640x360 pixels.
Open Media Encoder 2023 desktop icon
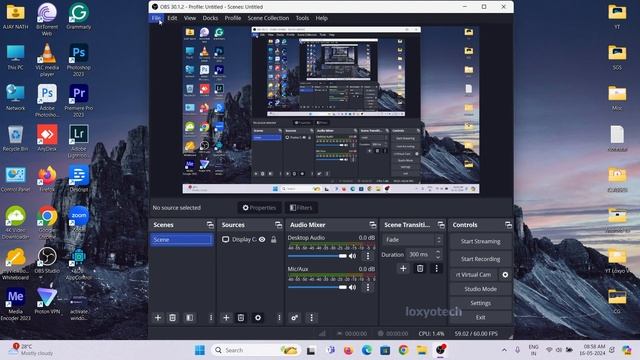(16, 304)
